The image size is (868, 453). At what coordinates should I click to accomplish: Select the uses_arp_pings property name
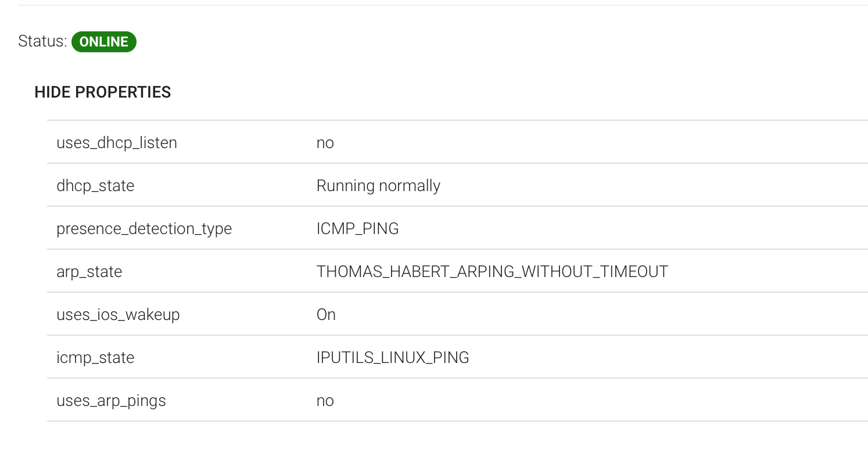pyautogui.click(x=111, y=401)
